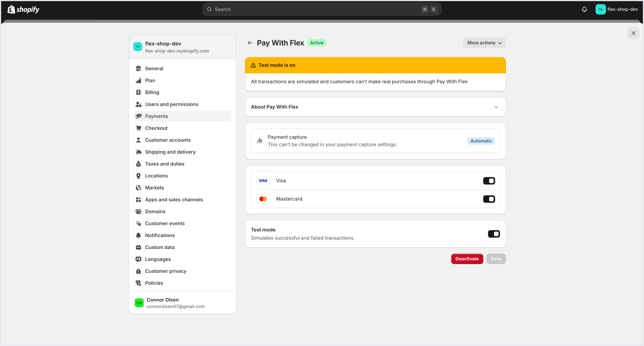Screen dimensions: 644x346
Task: Click the payment capture icon
Action: [x=260, y=141]
